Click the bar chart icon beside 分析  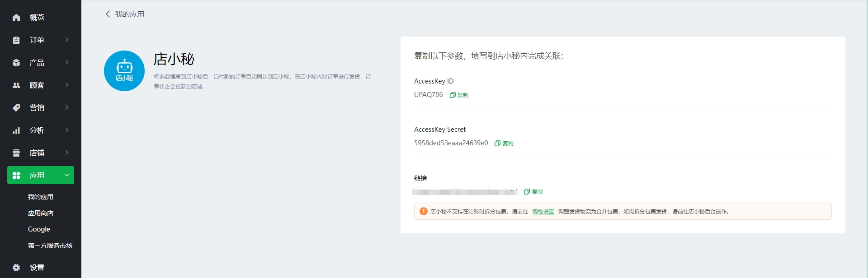click(16, 130)
